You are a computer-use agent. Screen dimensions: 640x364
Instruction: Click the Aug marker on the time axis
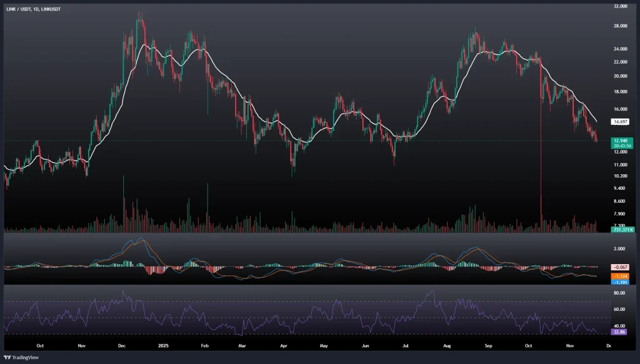(x=447, y=345)
